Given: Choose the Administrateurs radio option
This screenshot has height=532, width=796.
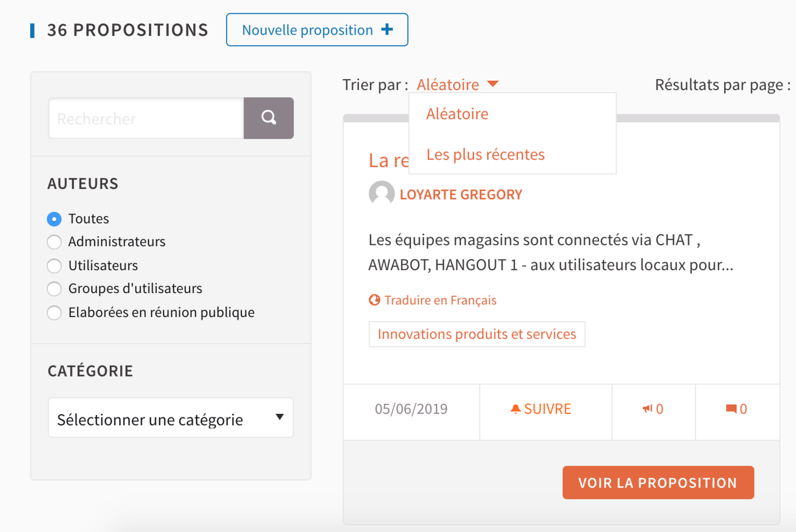Looking at the screenshot, I should click(54, 242).
